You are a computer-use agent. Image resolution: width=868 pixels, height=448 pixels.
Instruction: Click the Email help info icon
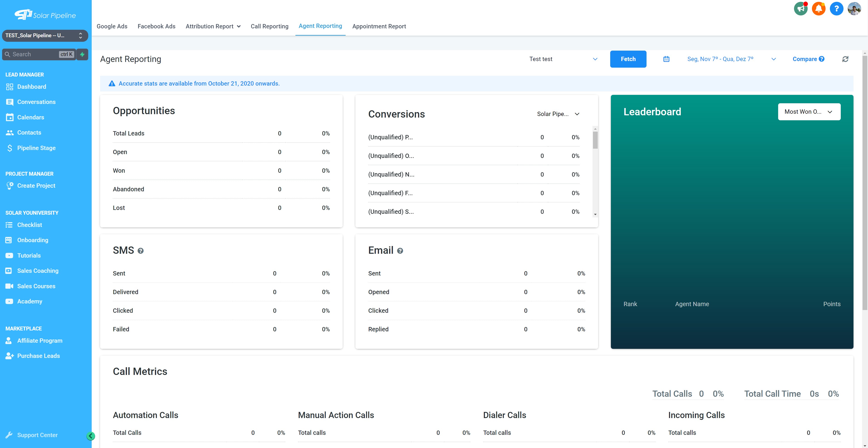pos(400,251)
